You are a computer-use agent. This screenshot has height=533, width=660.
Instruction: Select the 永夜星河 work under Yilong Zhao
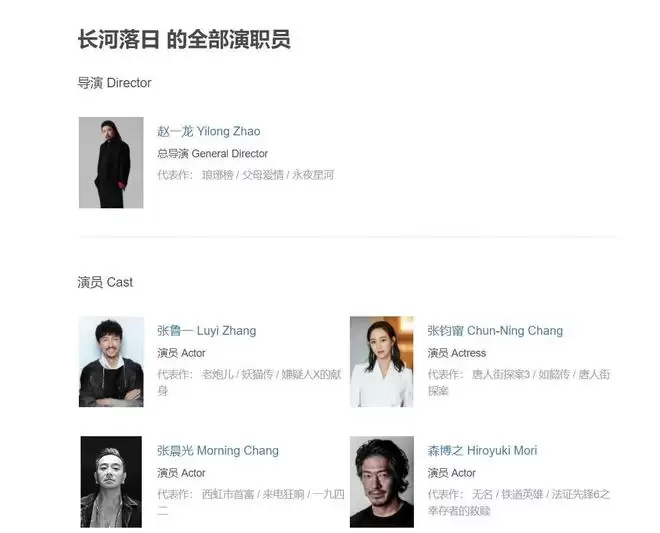coord(313,175)
